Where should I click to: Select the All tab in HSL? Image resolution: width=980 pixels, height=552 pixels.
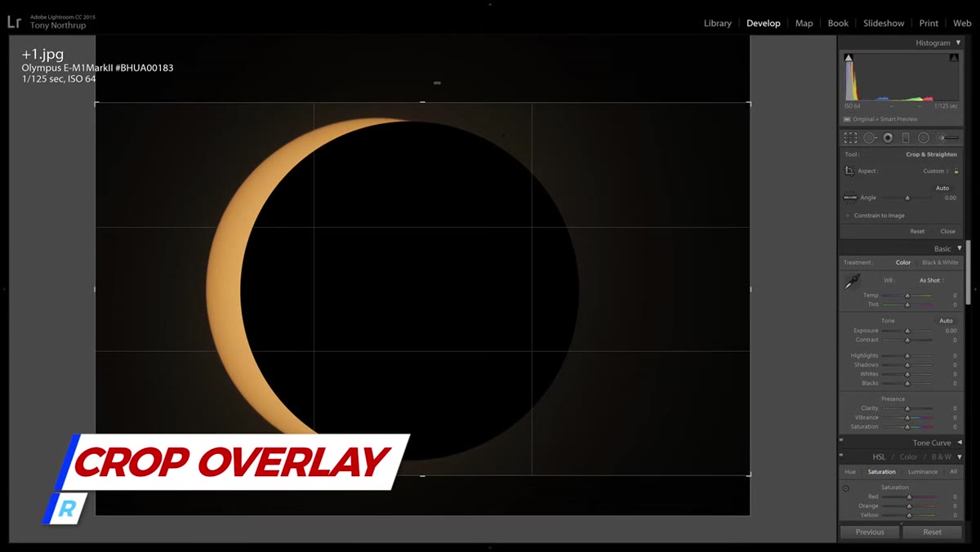tap(953, 472)
